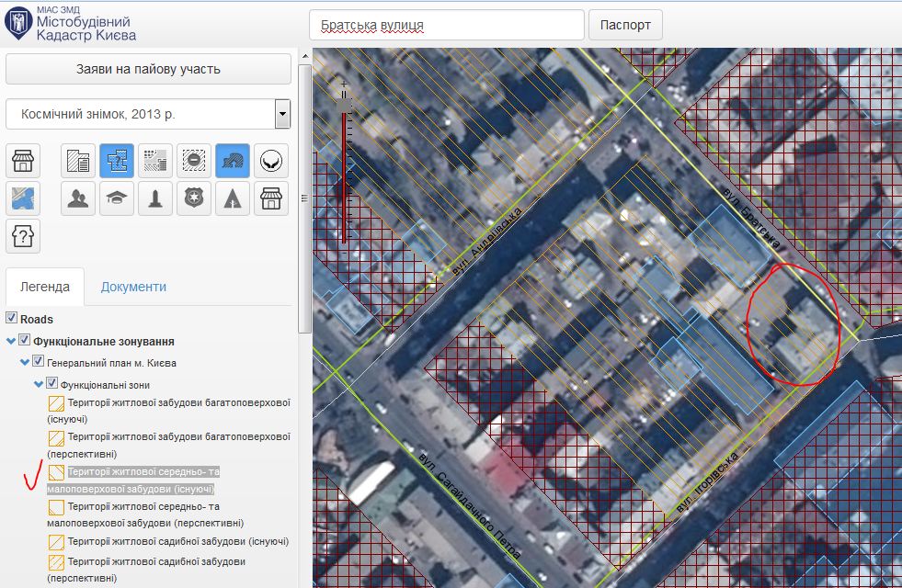
Task: Collapse the Функціональне зонування tree node
Action: tap(11, 341)
